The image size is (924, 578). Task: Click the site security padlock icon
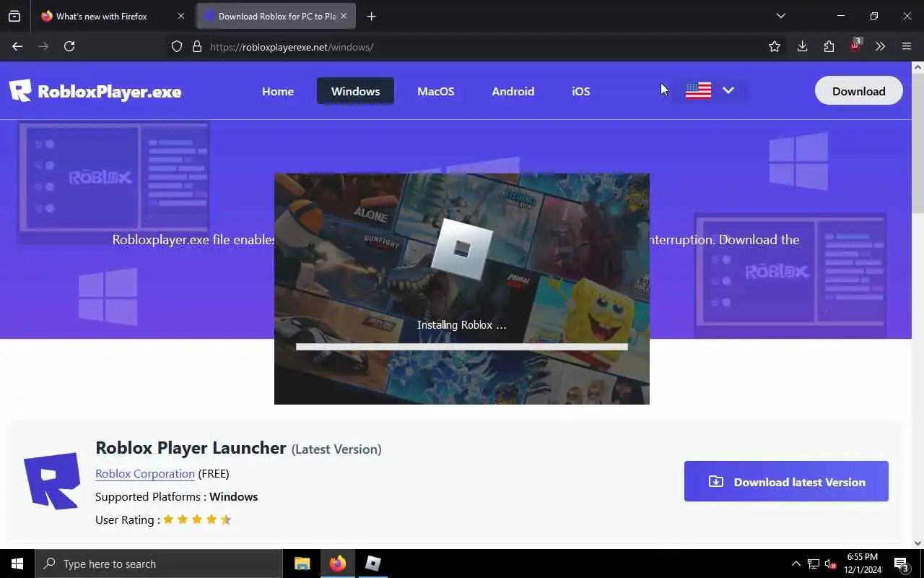[196, 46]
